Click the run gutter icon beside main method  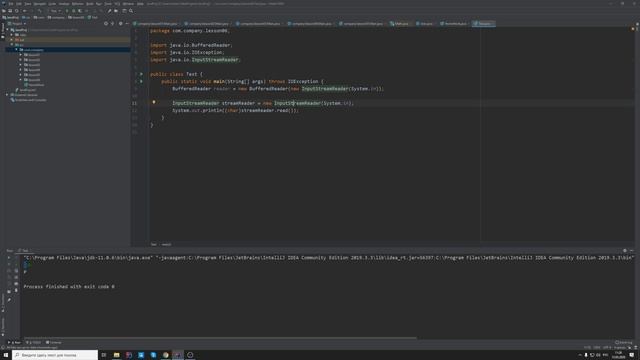click(x=141, y=81)
